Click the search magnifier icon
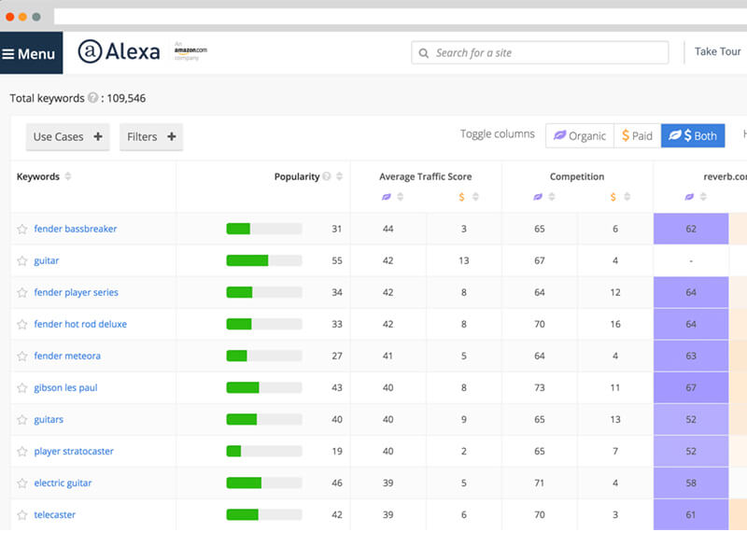This screenshot has width=747, height=560. [x=424, y=53]
